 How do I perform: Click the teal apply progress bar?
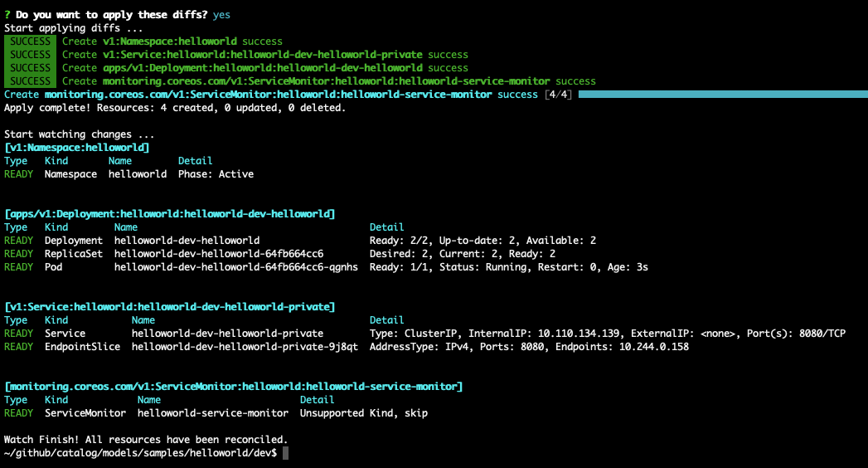click(721, 95)
